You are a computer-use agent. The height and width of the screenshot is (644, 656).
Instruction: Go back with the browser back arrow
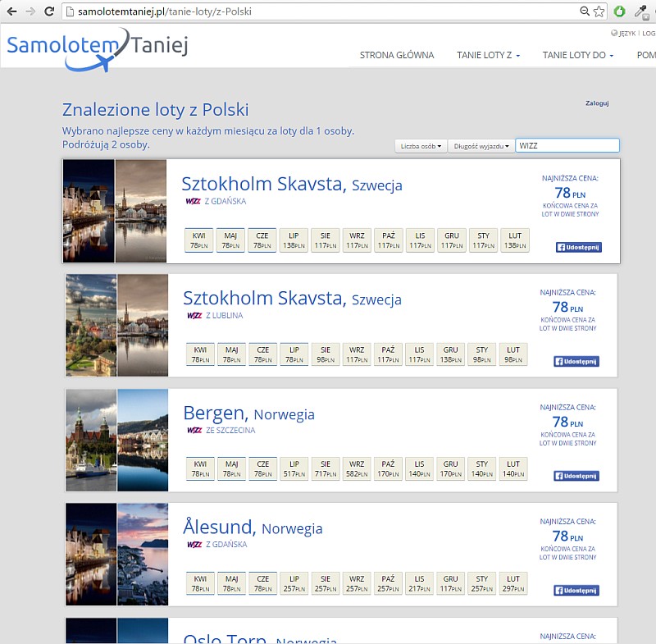point(11,11)
